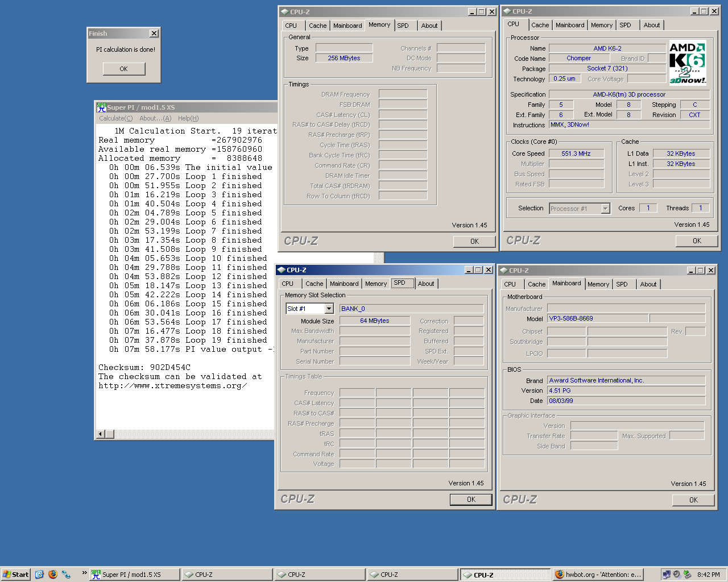Image resolution: width=728 pixels, height=582 pixels.
Task: Click the AMD-K6(tm) 3D processor specification value
Action: 629,94
